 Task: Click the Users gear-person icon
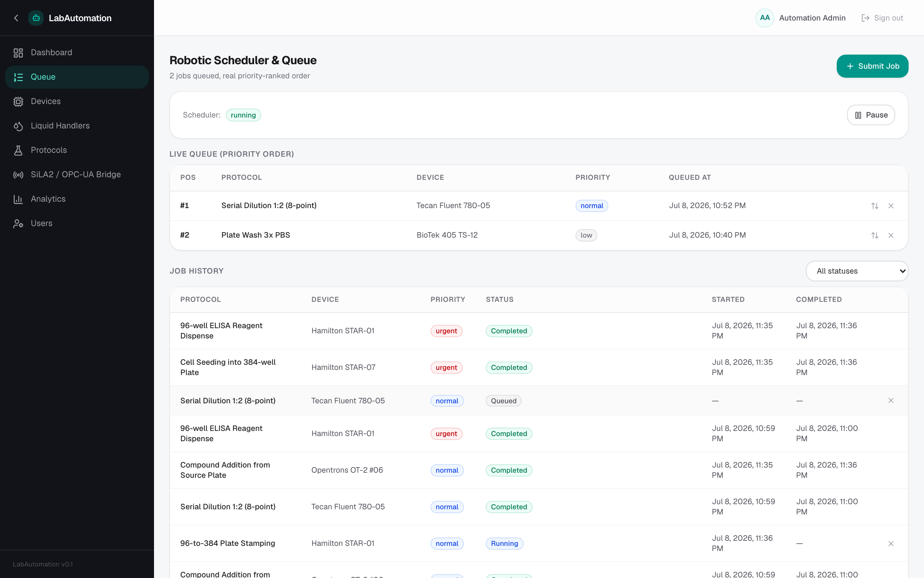18,223
